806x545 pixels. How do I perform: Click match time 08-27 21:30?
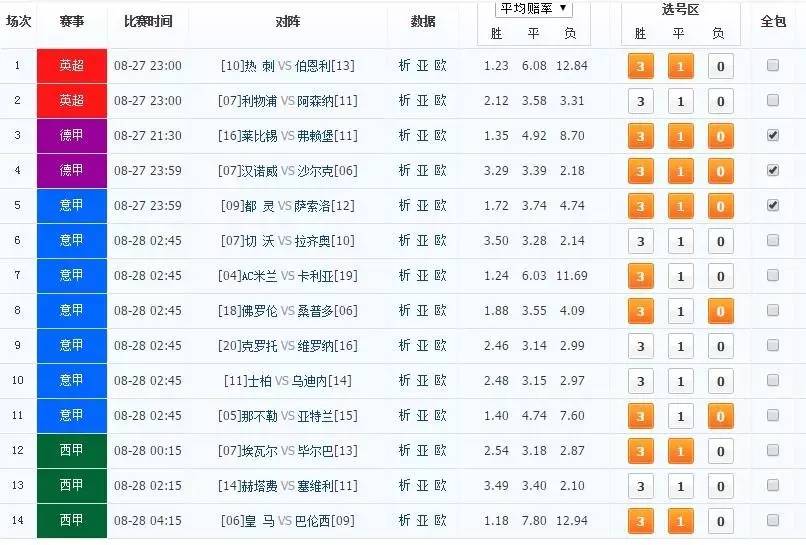[148, 136]
